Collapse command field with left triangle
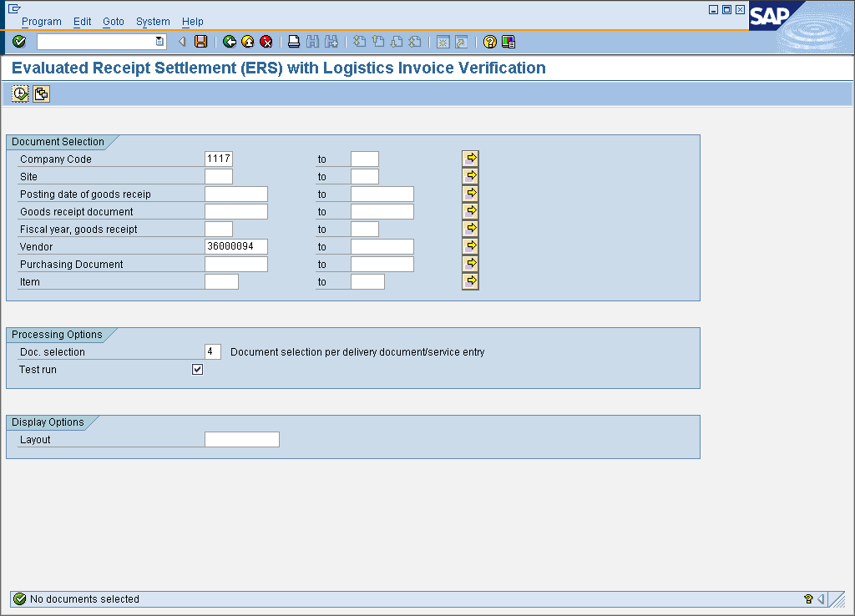 point(183,42)
